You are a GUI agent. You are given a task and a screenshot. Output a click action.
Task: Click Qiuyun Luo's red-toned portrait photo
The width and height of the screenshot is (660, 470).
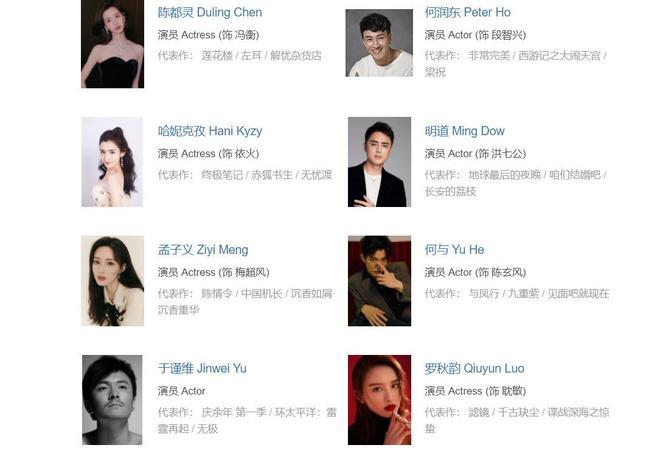(x=379, y=400)
